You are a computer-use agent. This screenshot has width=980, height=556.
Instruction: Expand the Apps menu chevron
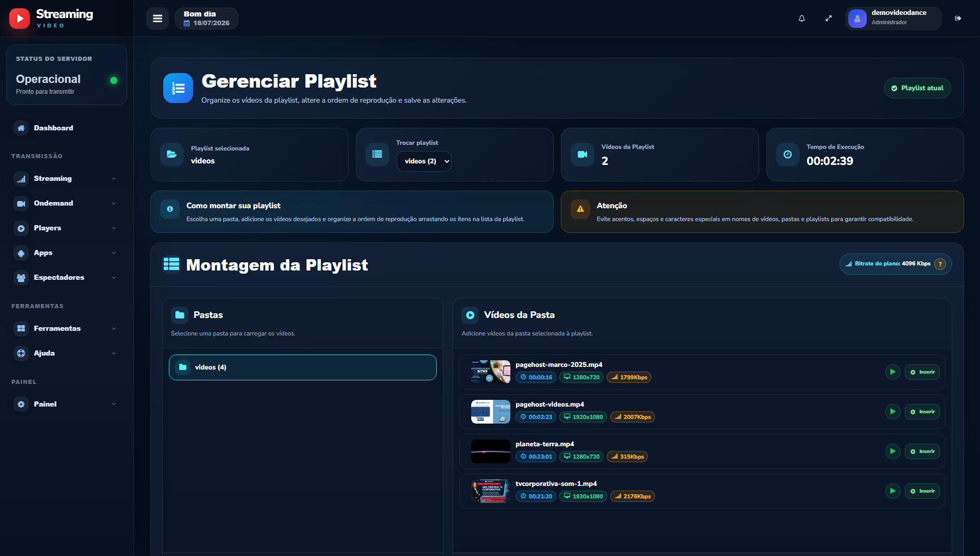[x=114, y=253]
